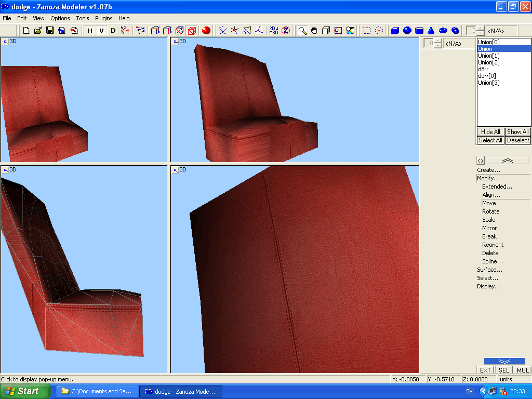Toggle the SEL mode button

pos(504,370)
